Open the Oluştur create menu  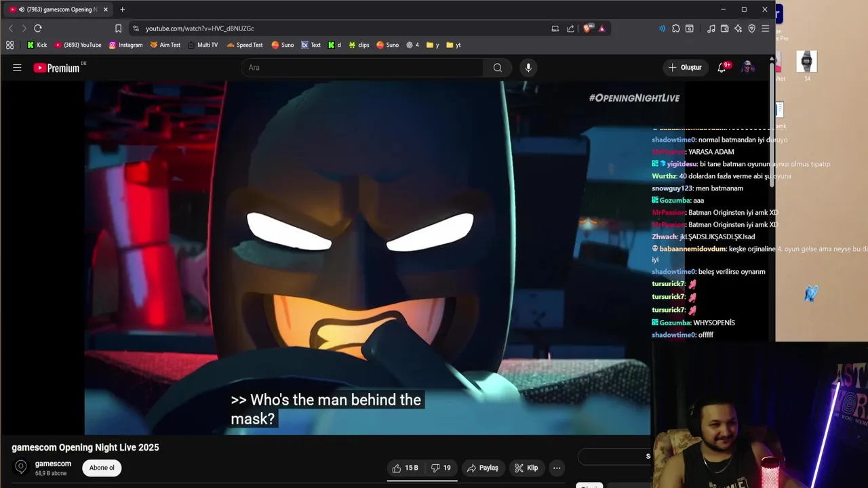coord(685,67)
